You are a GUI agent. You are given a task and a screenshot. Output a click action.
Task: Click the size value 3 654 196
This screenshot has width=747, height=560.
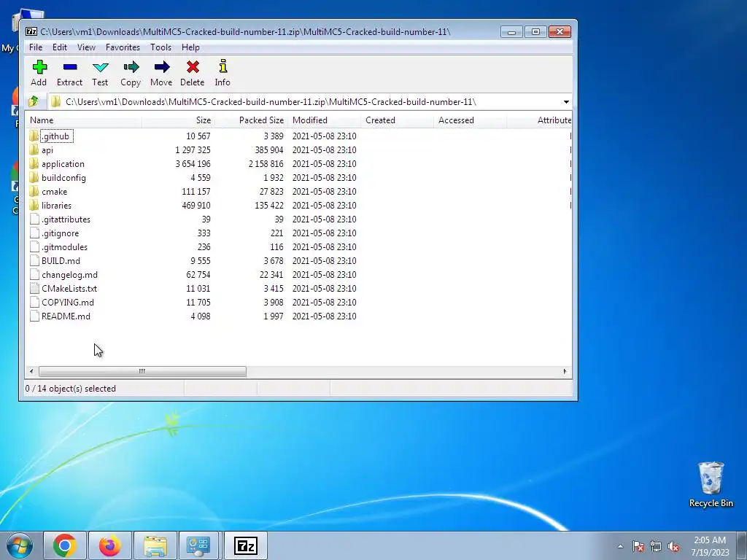(x=193, y=164)
